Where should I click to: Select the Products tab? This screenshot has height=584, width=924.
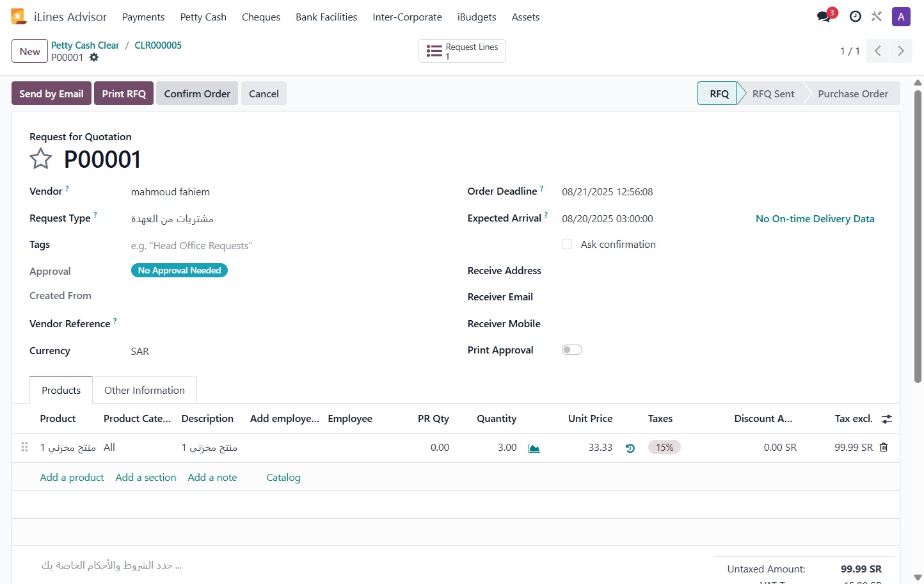(61, 390)
